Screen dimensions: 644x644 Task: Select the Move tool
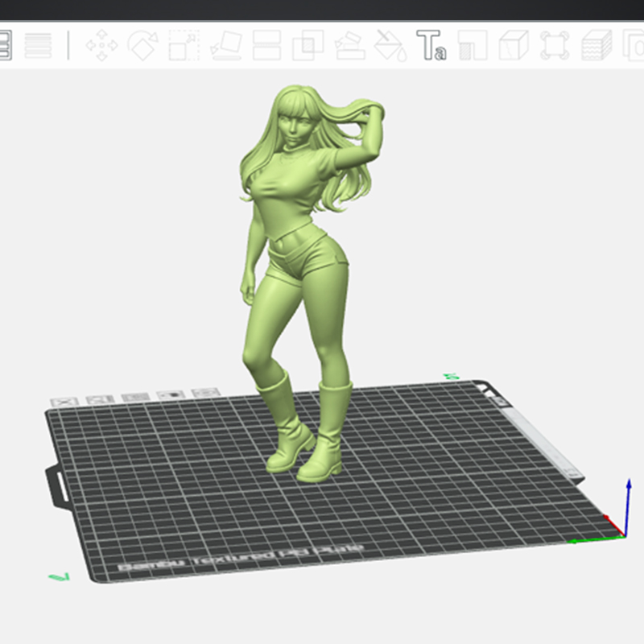(102, 45)
